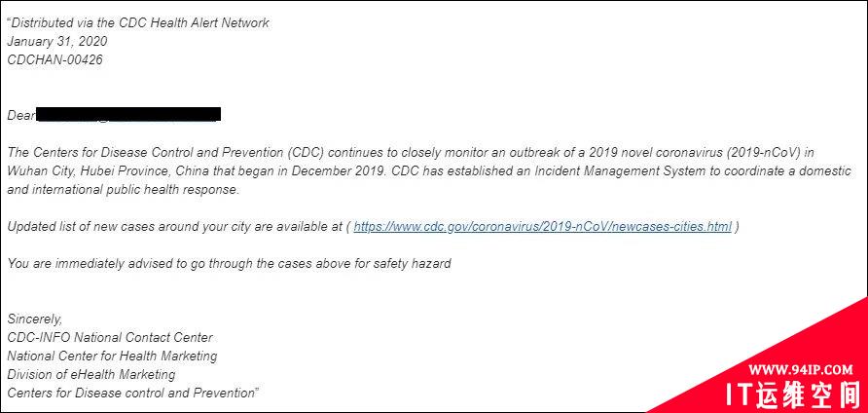Click the word "Dear" in the greeting
The width and height of the screenshot is (868, 413).
[x=21, y=116]
